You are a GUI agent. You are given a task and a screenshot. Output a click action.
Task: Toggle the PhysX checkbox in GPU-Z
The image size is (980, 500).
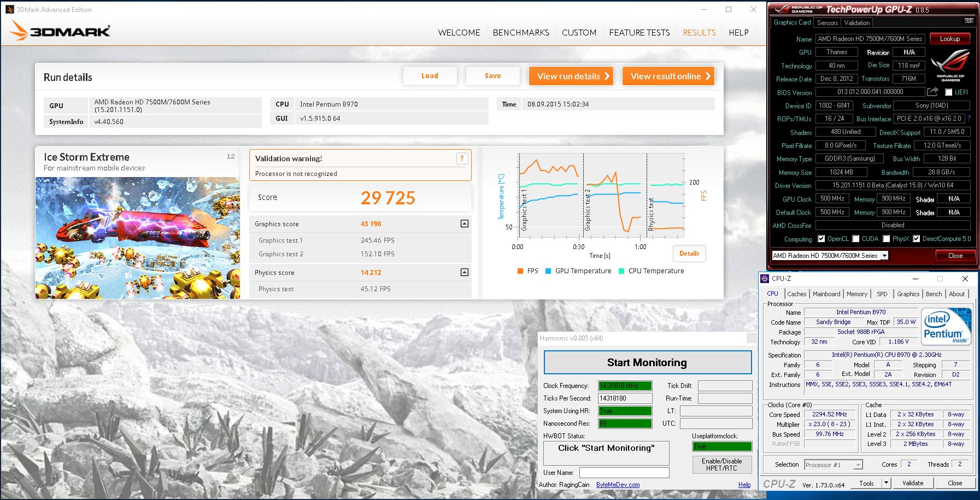click(x=886, y=239)
